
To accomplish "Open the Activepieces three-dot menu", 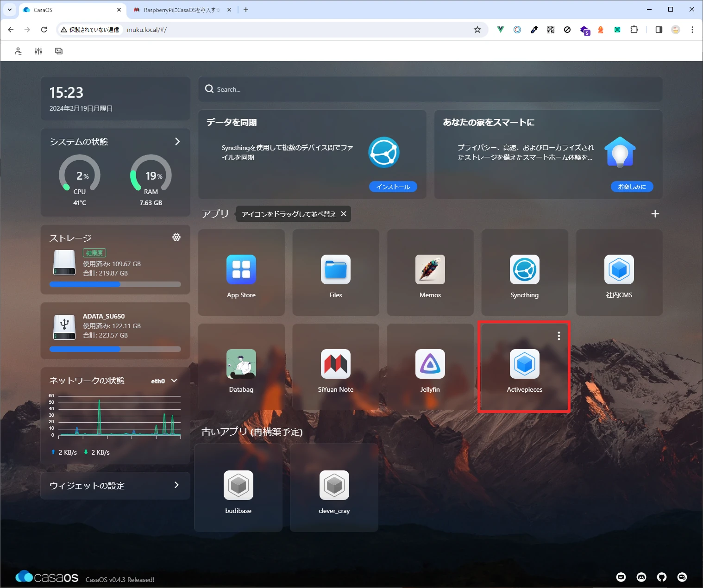I will pos(559,336).
